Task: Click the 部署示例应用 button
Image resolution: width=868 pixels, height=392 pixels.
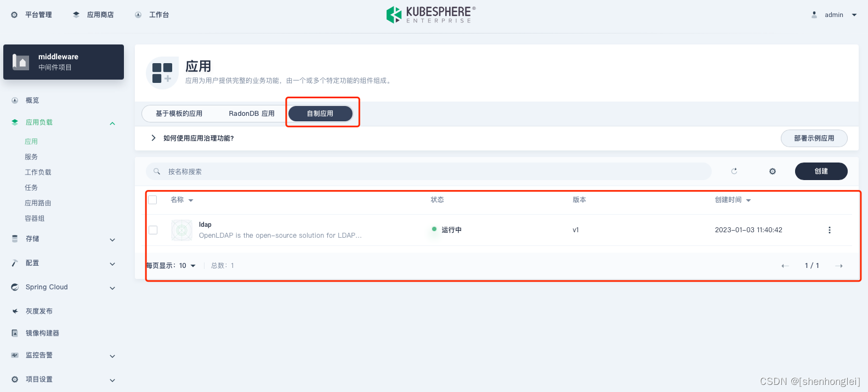Action: pyautogui.click(x=814, y=138)
